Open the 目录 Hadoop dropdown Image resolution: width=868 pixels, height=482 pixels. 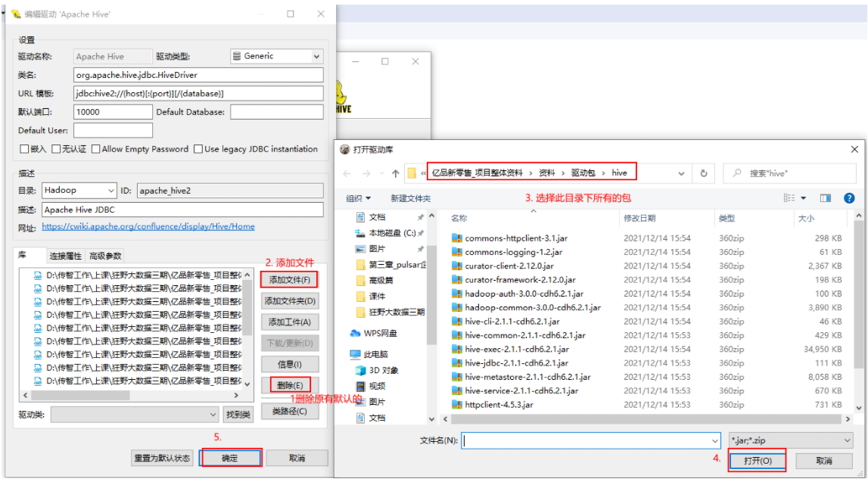pyautogui.click(x=79, y=191)
